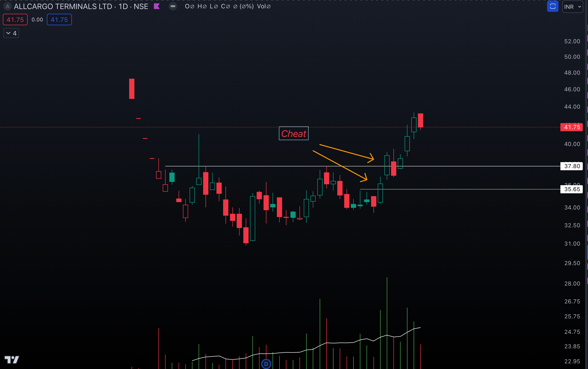Select the Cheat text annotation on the chart
Screen dimensions: 588x369
point(294,133)
